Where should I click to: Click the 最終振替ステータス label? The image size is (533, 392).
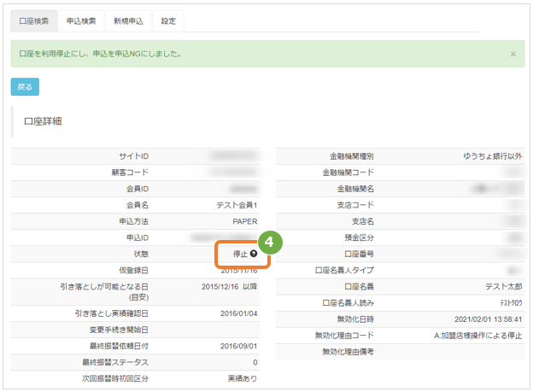pos(115,362)
